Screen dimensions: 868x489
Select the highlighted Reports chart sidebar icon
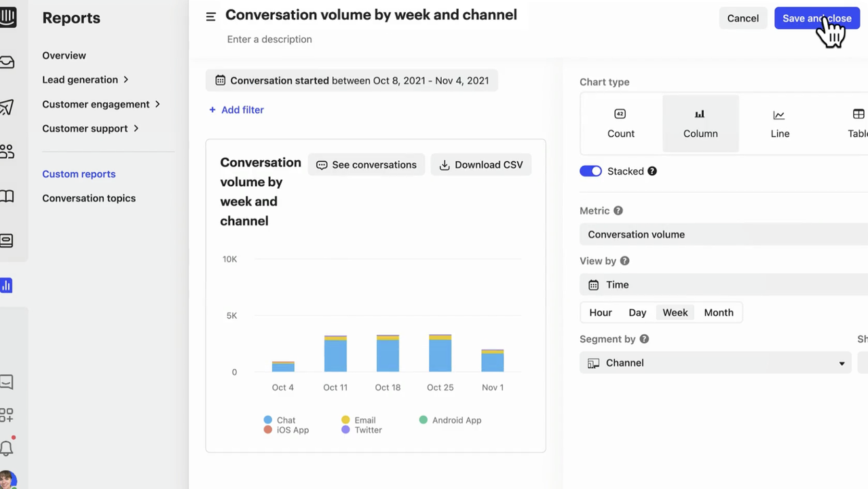pos(6,285)
